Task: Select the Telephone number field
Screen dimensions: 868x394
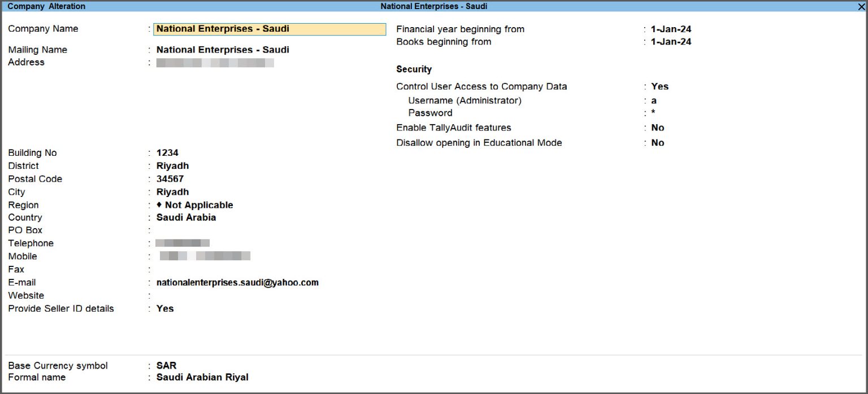Action: click(x=181, y=243)
